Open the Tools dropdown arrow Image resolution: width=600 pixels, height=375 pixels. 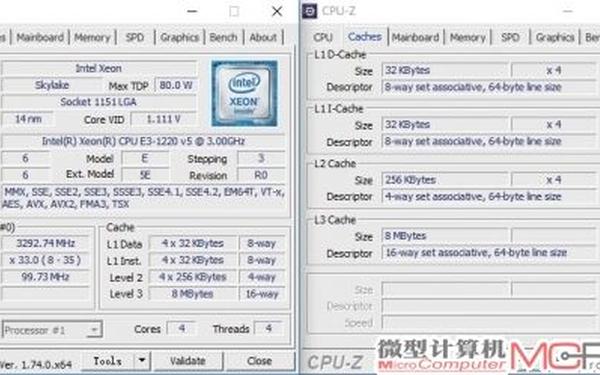pos(142,360)
